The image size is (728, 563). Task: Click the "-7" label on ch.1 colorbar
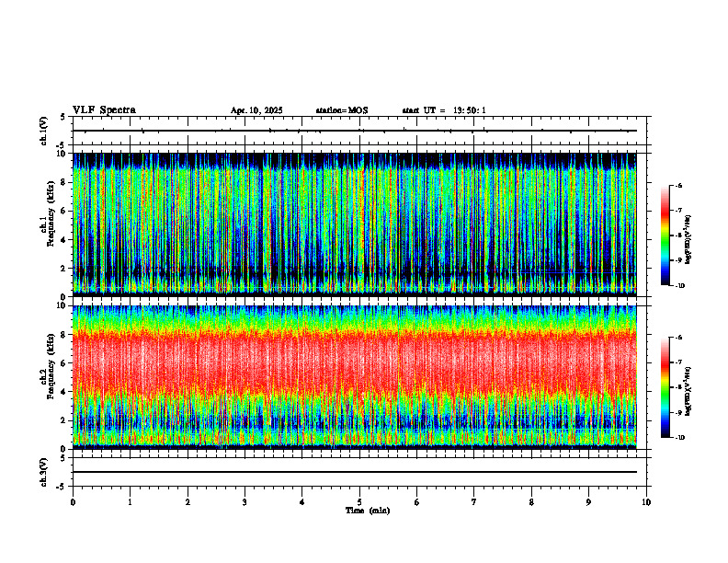(x=679, y=211)
